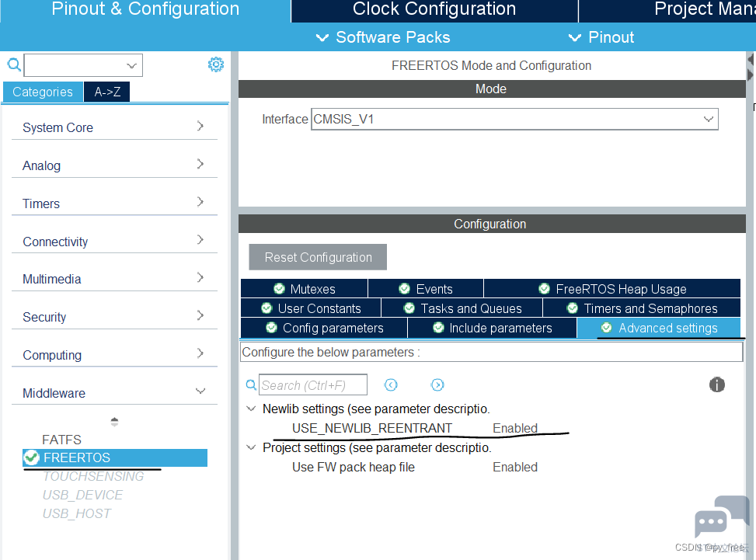756x560 pixels.
Task: Expand the Connectivity category
Action: pyautogui.click(x=114, y=242)
